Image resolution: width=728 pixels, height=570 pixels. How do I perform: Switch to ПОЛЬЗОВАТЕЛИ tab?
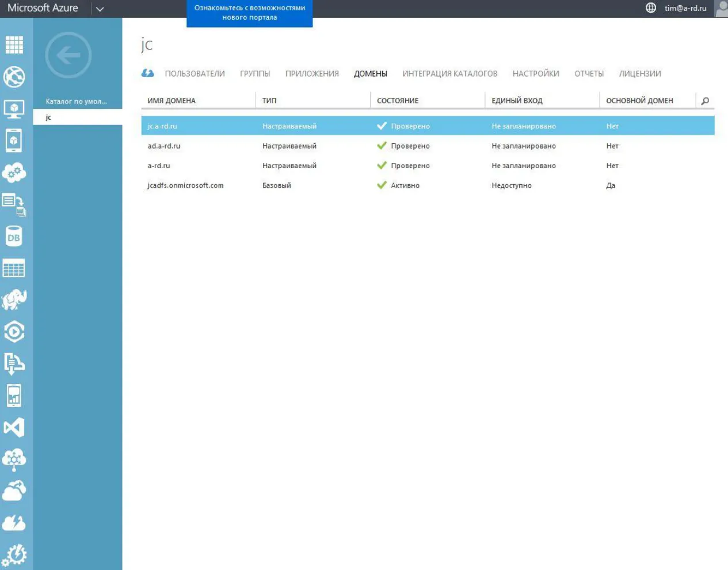coord(195,74)
